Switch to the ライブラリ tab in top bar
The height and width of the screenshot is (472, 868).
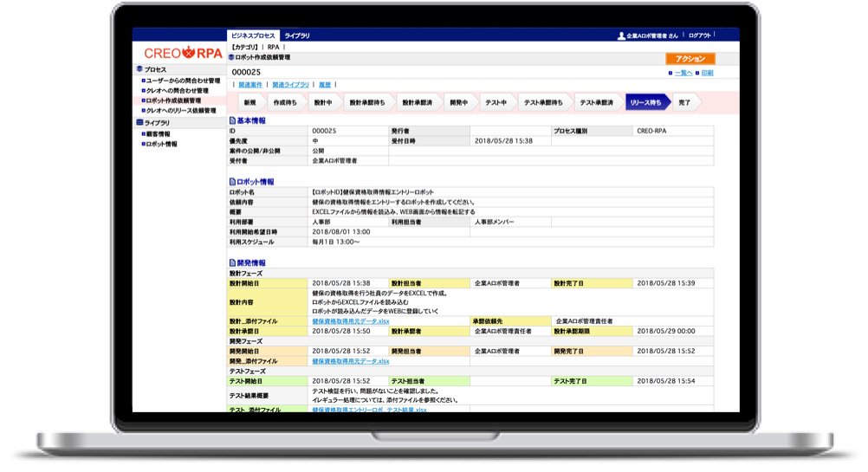pos(297,36)
